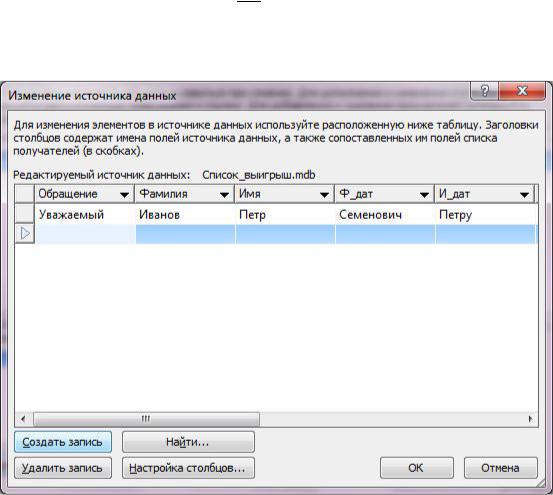Click the horizontal scrollbar thumb

click(x=146, y=419)
